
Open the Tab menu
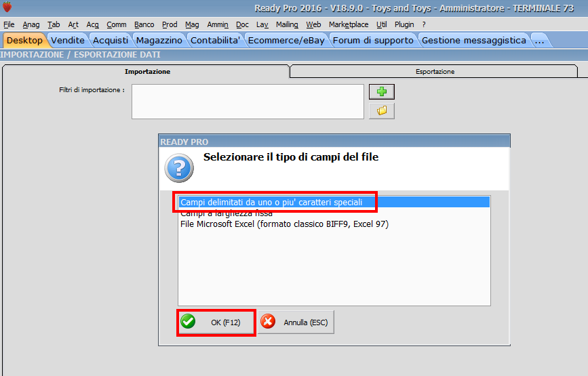click(54, 24)
